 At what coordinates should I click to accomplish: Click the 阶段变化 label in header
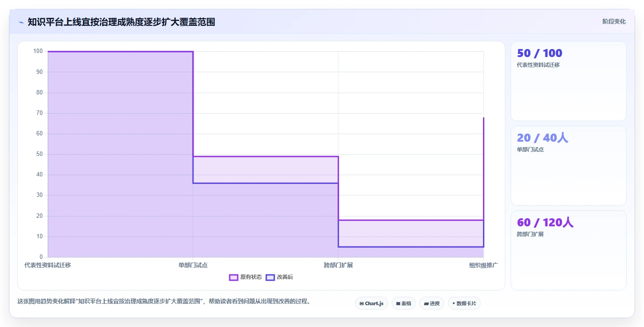click(x=614, y=21)
